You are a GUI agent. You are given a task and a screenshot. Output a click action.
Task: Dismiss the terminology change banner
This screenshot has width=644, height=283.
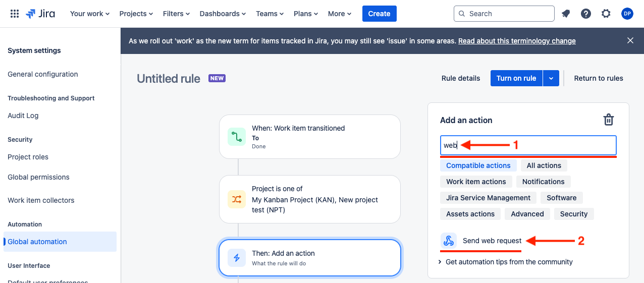point(630,40)
